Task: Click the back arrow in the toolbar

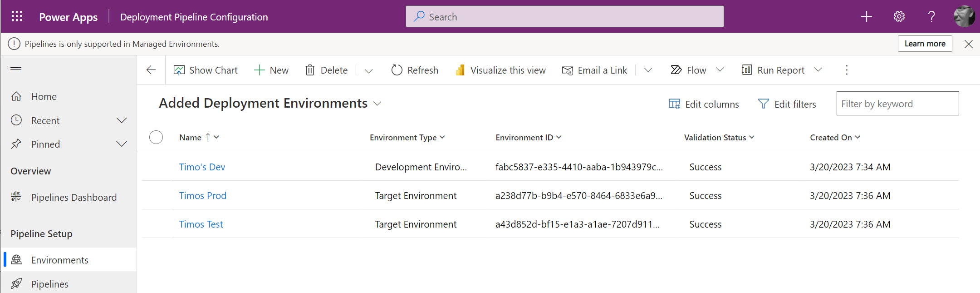Action: (151, 70)
